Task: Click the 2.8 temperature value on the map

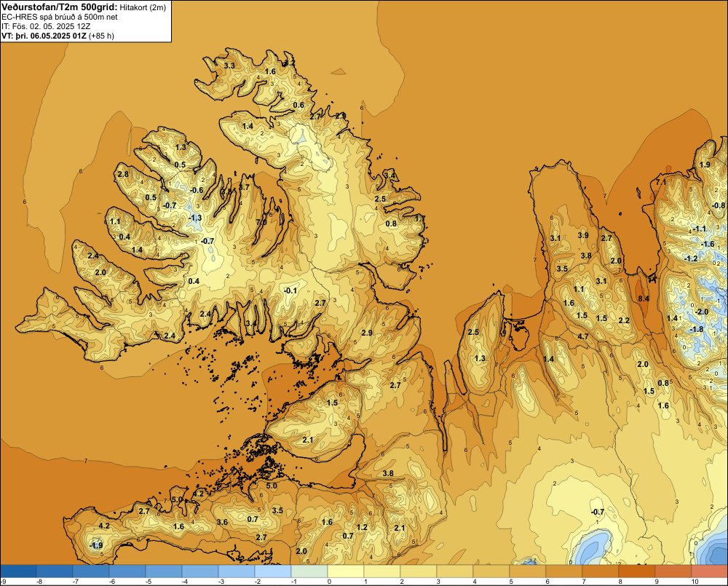Action: coord(123,174)
